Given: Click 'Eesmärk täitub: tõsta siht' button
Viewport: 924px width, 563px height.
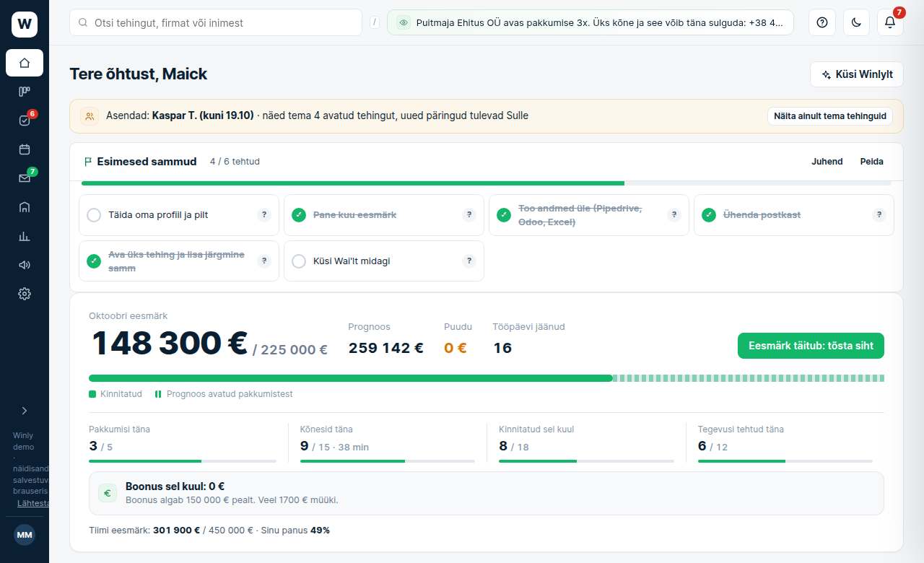Looking at the screenshot, I should click(811, 346).
